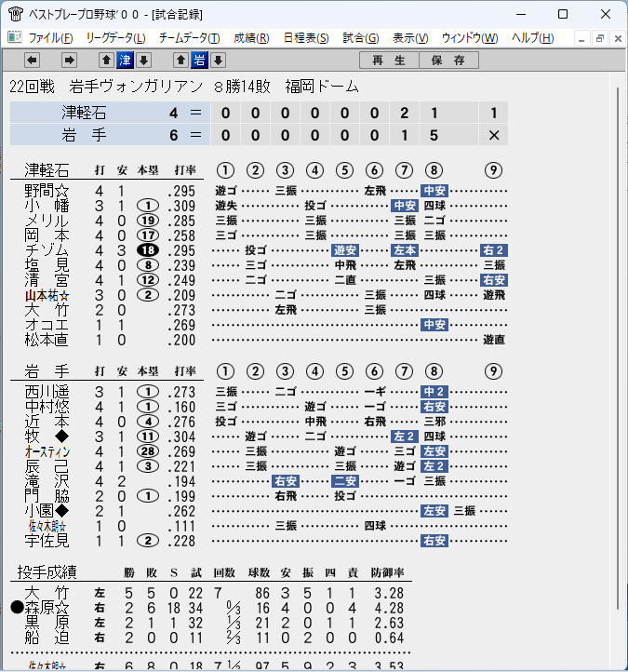This screenshot has width=628, height=672.
Task: Click 宇佐見's 右安 eighth-inning result
Action: point(434,541)
